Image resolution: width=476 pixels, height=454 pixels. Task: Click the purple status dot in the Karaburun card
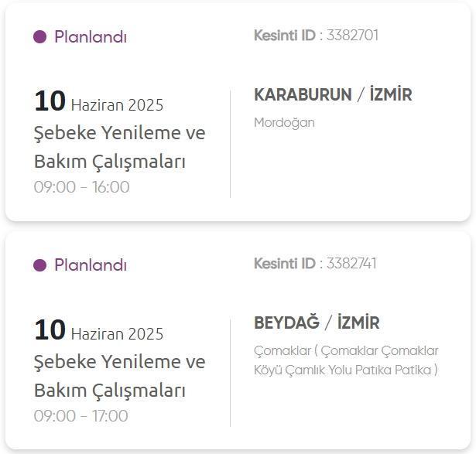pyautogui.click(x=40, y=37)
